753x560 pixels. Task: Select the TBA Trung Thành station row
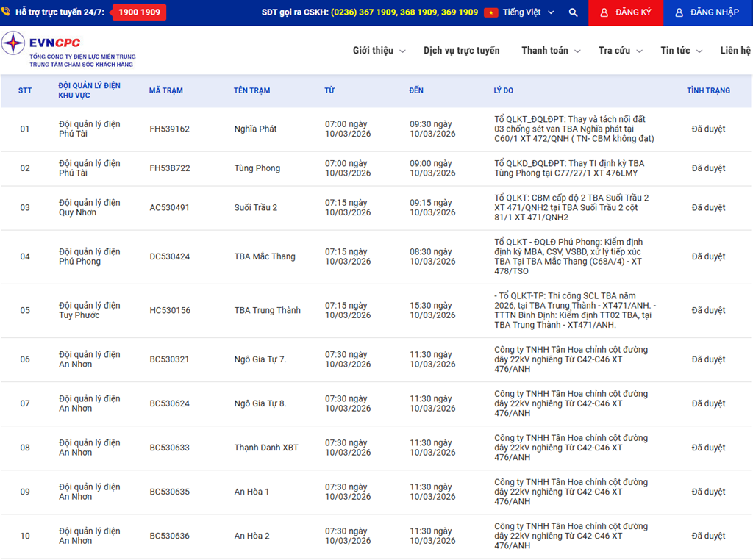(267, 310)
